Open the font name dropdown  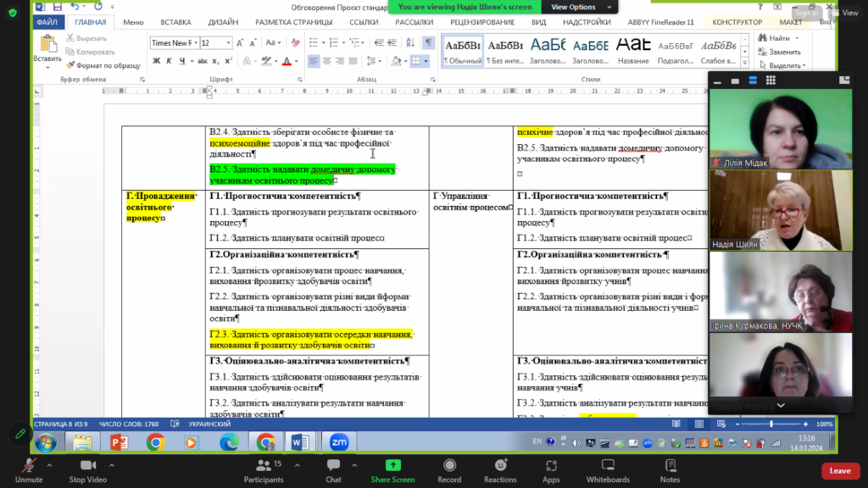click(x=195, y=42)
